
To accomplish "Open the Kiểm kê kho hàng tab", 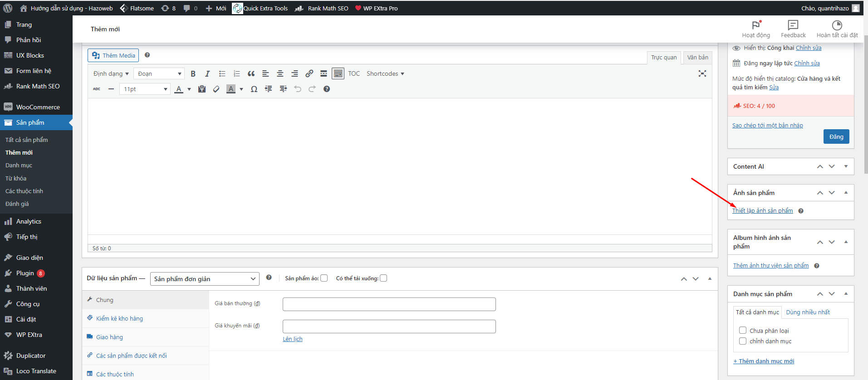I will pyautogui.click(x=119, y=319).
